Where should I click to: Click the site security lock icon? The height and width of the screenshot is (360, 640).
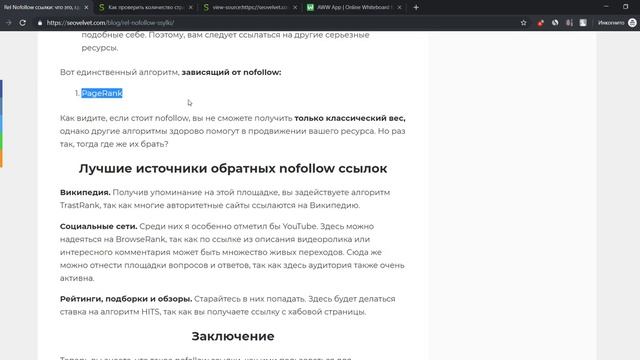pyautogui.click(x=40, y=23)
